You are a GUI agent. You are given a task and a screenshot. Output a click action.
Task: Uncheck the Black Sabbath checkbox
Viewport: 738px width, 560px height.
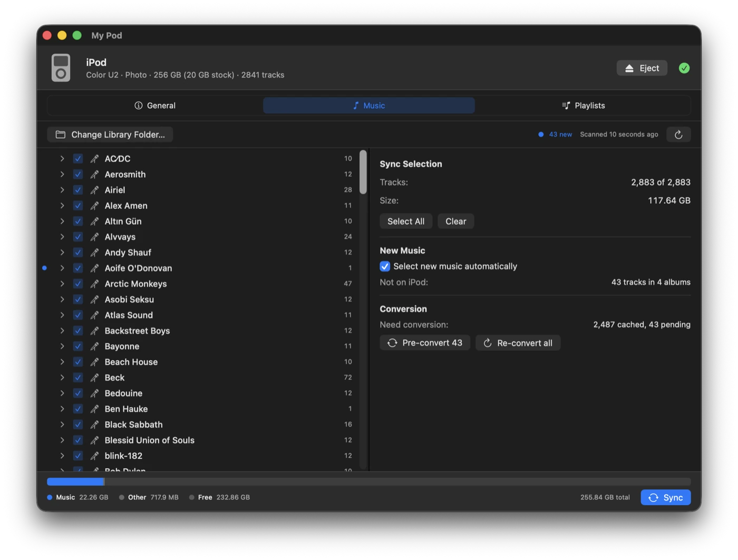tap(78, 424)
